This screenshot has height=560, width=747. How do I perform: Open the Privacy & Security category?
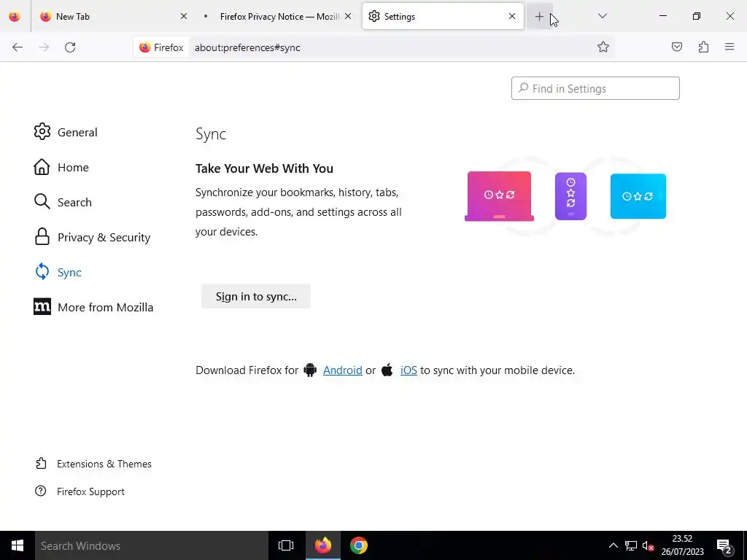tap(92, 237)
